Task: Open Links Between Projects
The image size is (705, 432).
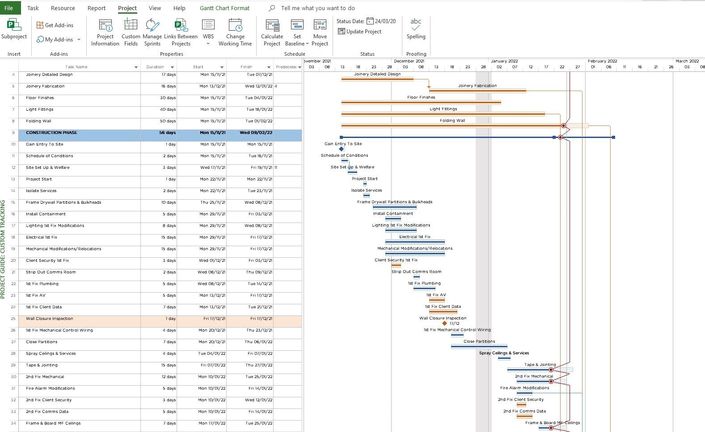Action: 181,32
